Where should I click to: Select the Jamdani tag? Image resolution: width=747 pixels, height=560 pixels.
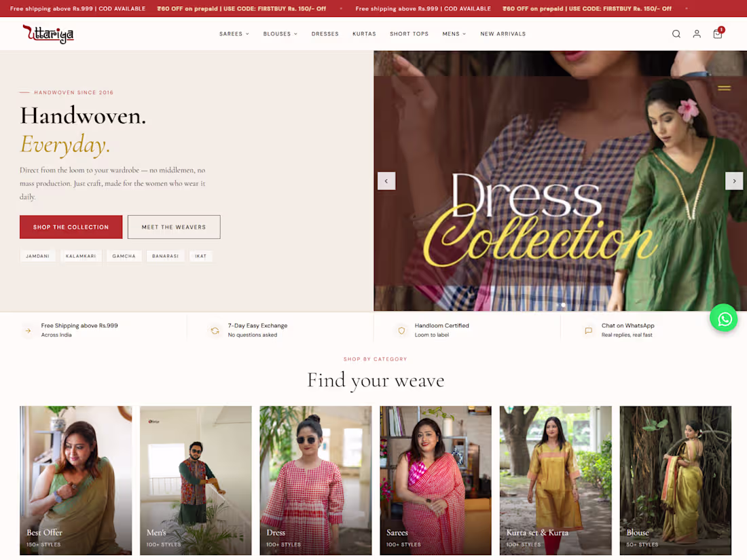point(37,256)
